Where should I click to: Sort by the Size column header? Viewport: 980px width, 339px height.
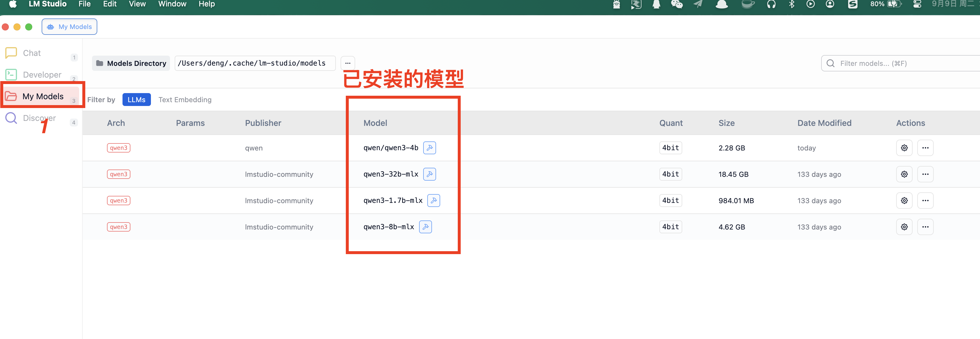click(x=726, y=123)
